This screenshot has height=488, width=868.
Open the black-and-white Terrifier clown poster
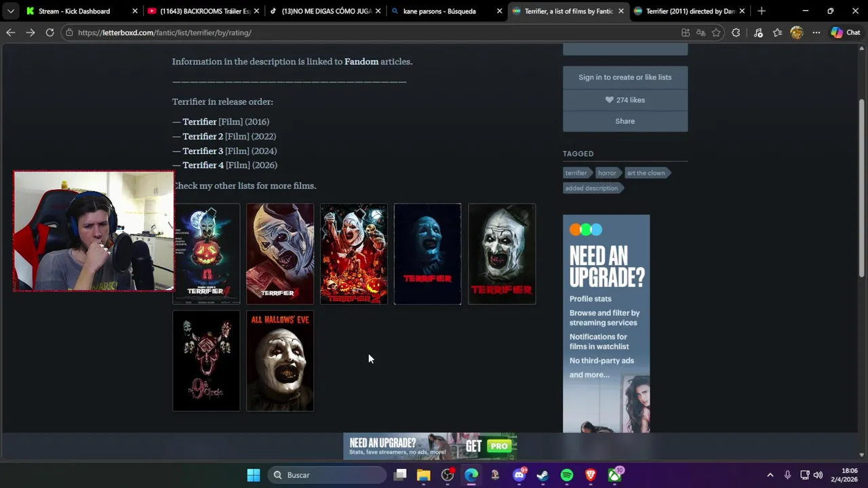[502, 254]
